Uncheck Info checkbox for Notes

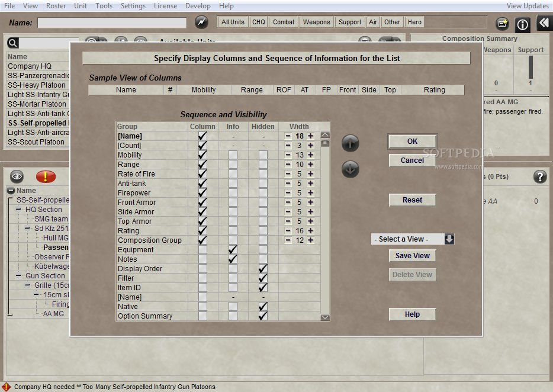point(233,259)
